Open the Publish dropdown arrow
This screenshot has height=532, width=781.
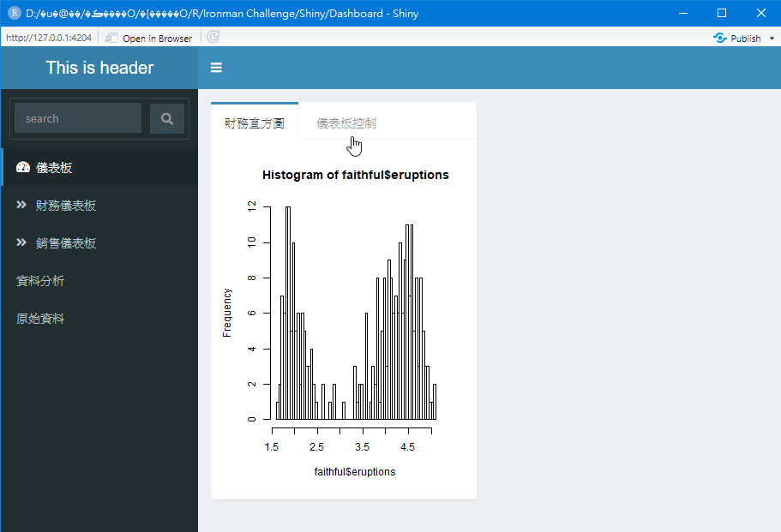[x=772, y=39]
